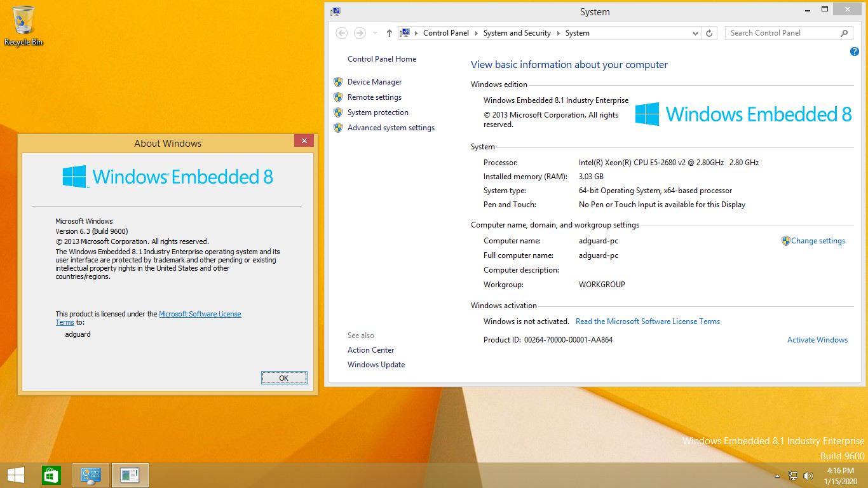Click the System window title icon
Viewport: 868px width, 488px height.
[x=336, y=11]
